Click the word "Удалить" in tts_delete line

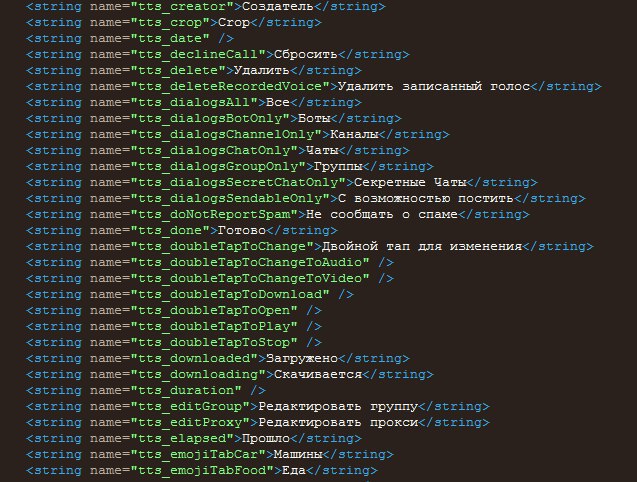[x=262, y=71]
